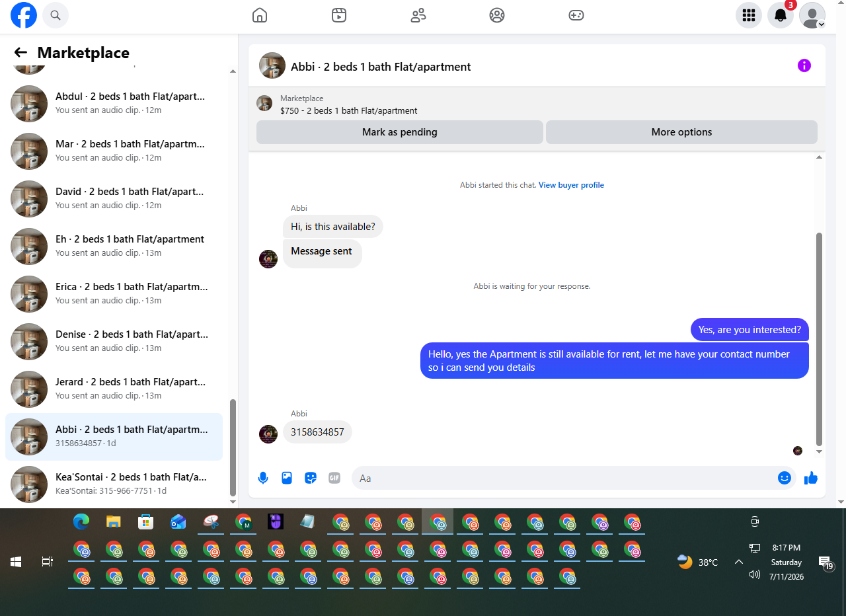Open the emoji picker in the message box
Screen dimensions: 846x616
785,478
